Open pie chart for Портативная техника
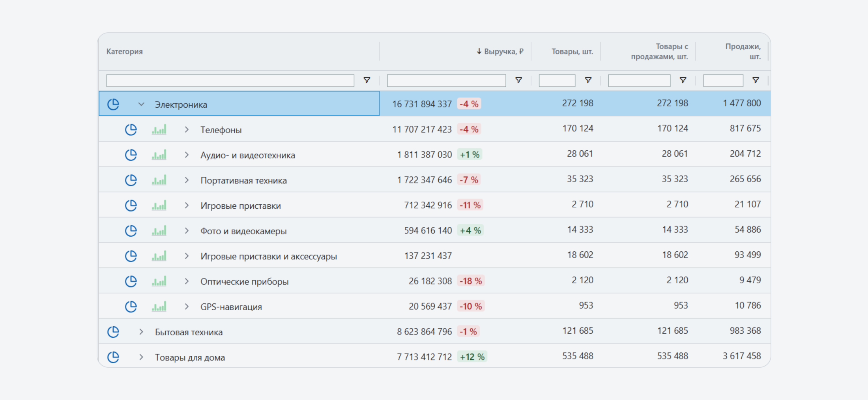 [131, 180]
